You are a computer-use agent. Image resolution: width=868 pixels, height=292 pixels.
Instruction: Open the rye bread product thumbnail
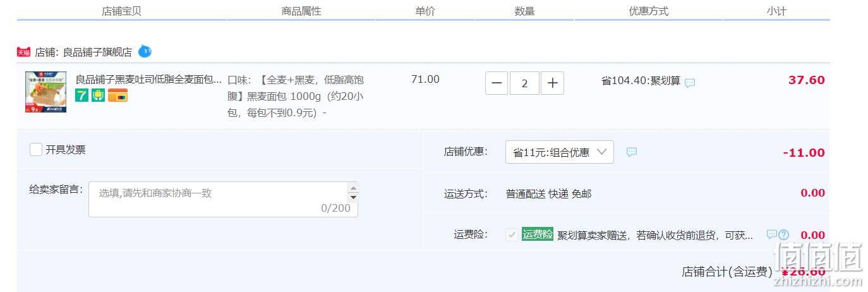(45, 92)
